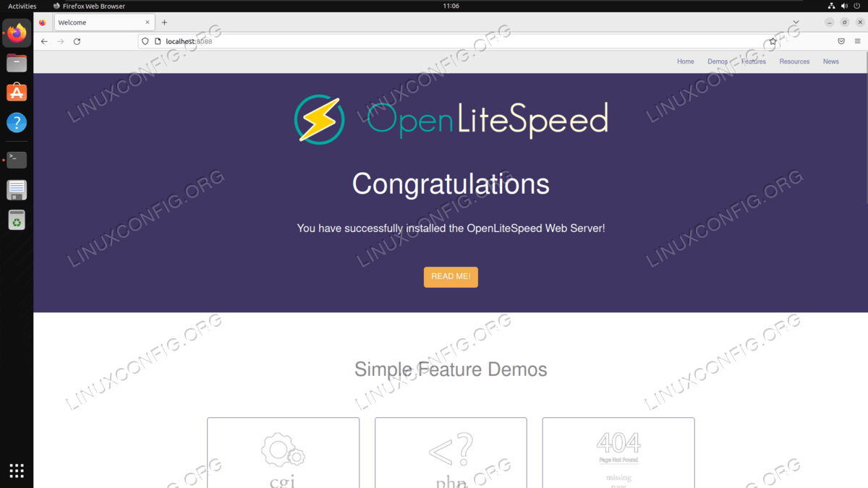Open the cgi demo gear icon card
The height and width of the screenshot is (488, 868).
point(283,453)
